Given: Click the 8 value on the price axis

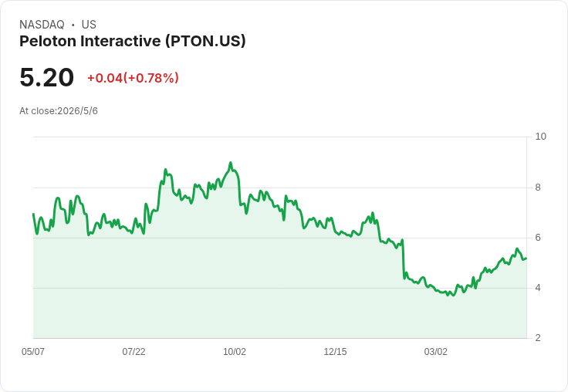Looking at the screenshot, I should pos(538,188).
